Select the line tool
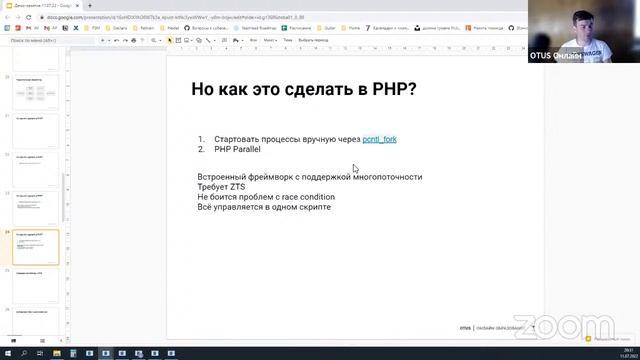 click(x=208, y=40)
